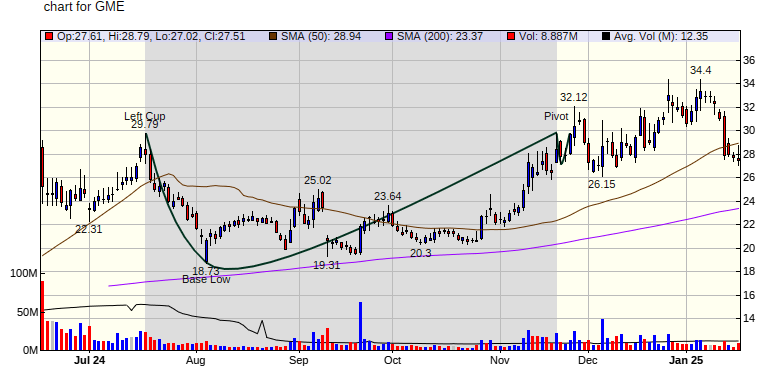The width and height of the screenshot is (780, 376).
Task: Click the 19.31 price label
Action: click(x=327, y=265)
